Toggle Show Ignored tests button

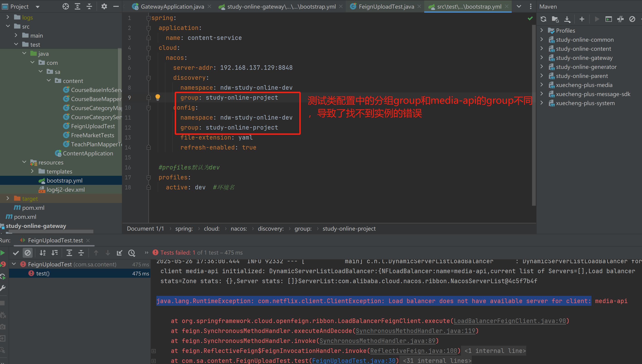click(x=27, y=253)
